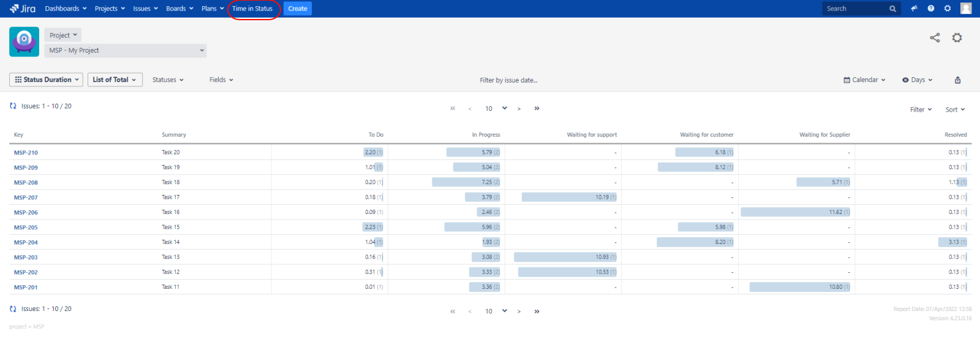Jump to the last page of results

click(537, 109)
